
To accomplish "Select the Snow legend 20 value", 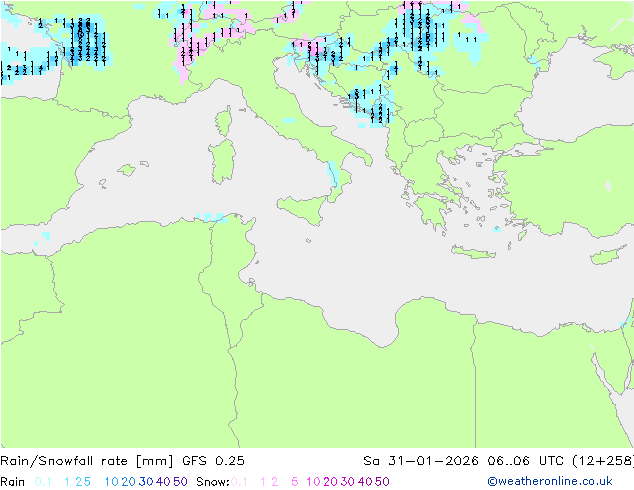I will coord(330,482).
